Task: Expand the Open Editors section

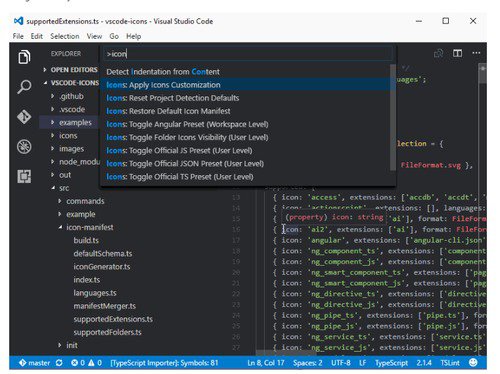Action: pyautogui.click(x=71, y=70)
